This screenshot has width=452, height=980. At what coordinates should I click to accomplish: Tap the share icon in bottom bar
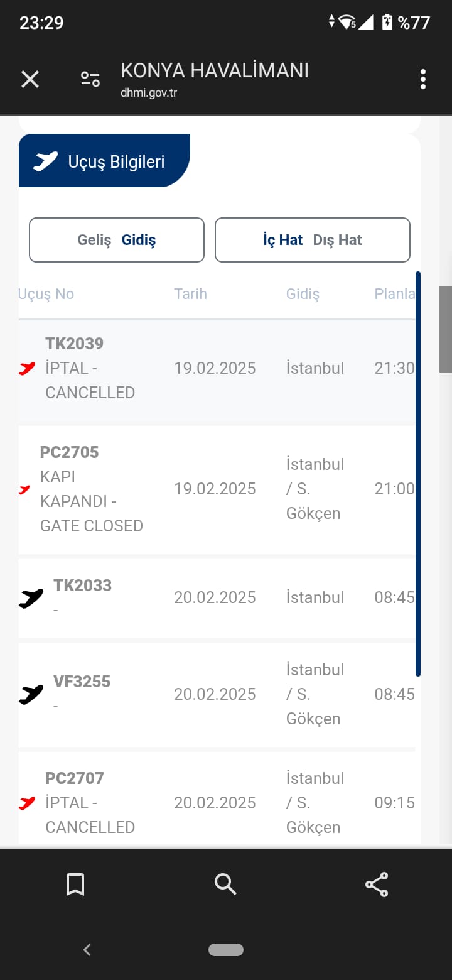377,885
